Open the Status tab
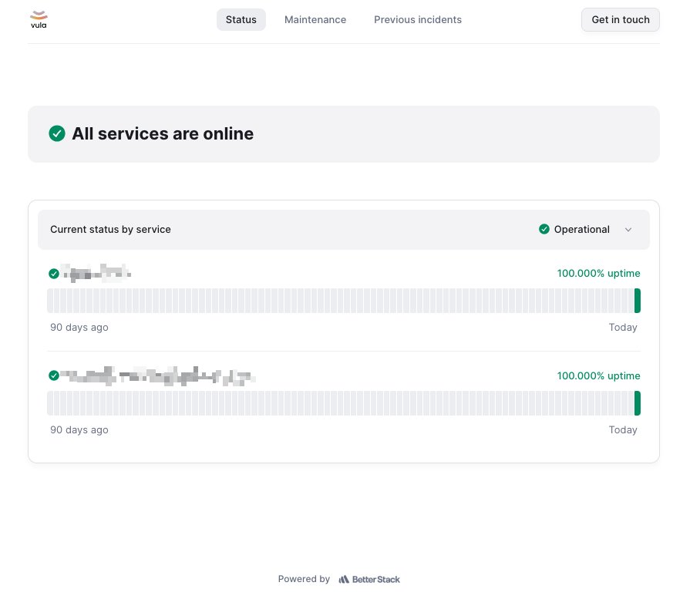The image size is (700, 606). click(x=241, y=19)
